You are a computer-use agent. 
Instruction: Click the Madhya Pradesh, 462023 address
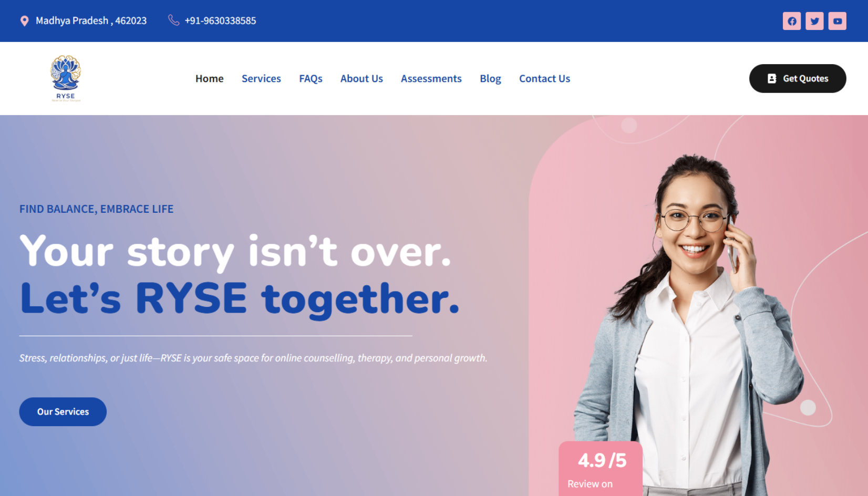coord(91,20)
